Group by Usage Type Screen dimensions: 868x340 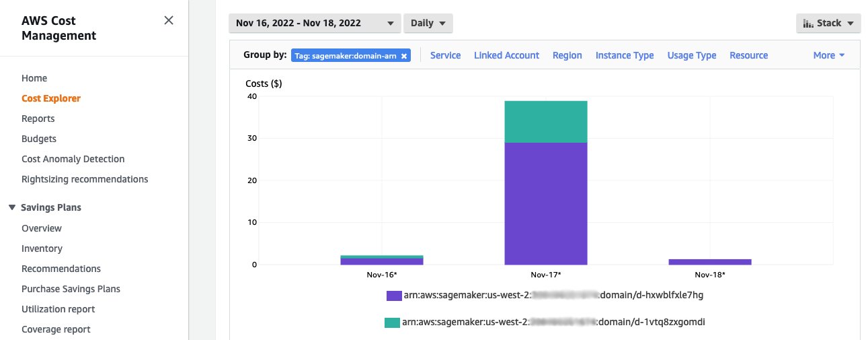692,55
